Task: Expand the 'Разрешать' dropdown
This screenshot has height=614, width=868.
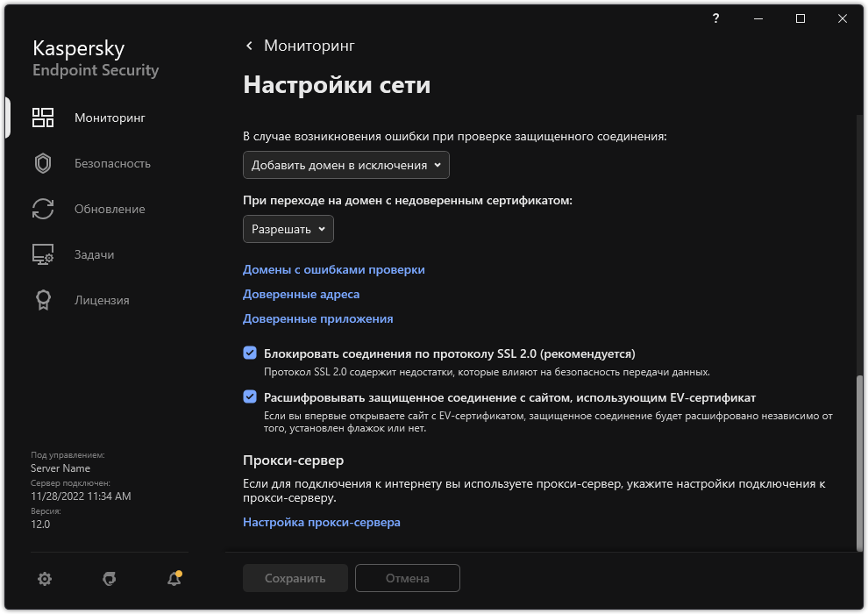Action: 288,229
